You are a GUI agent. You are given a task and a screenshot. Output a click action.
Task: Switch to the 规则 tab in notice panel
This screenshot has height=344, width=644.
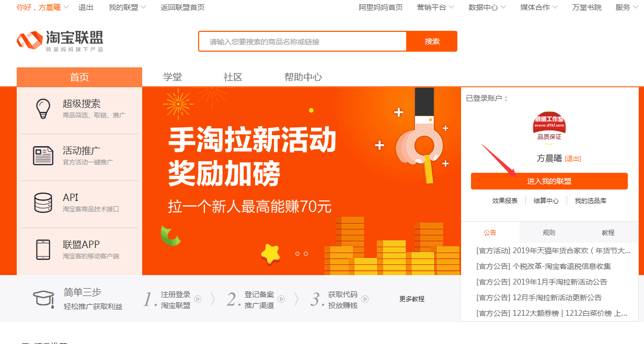[x=549, y=233]
